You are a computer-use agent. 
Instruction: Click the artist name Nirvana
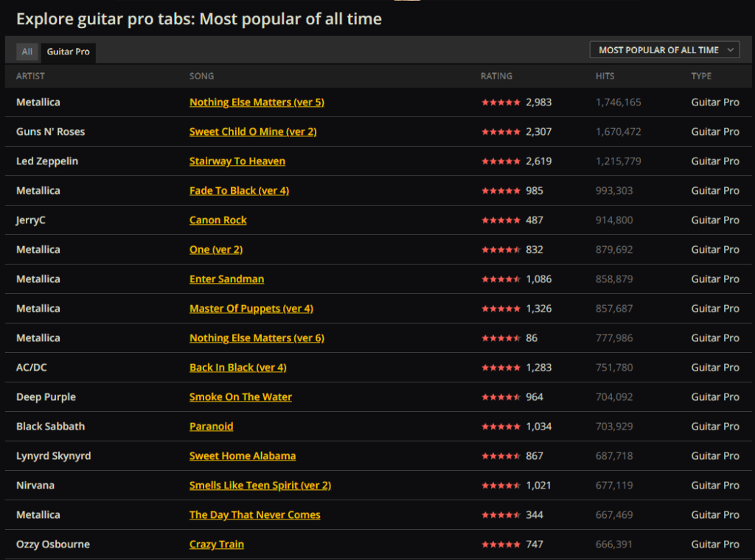[x=35, y=485]
